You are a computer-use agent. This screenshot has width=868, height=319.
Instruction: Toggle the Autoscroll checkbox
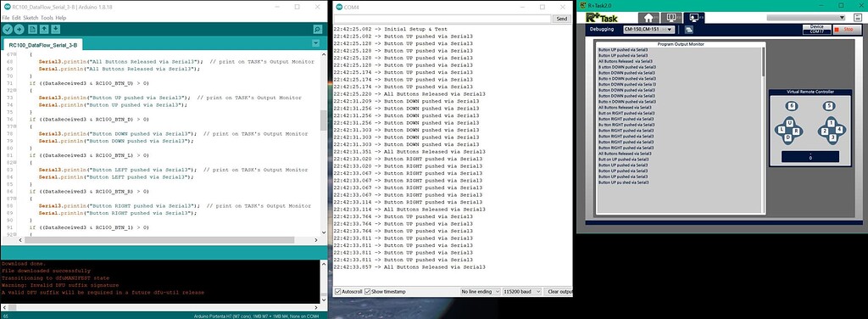[x=337, y=291]
